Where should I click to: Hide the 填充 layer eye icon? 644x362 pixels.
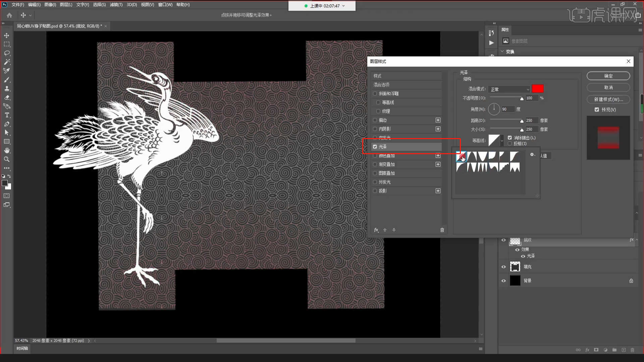tap(503, 267)
